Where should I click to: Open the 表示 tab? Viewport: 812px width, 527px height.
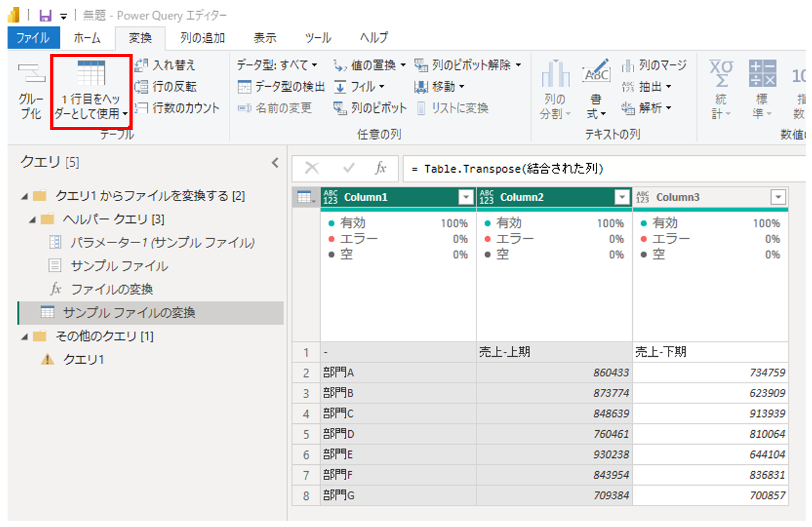[265, 38]
